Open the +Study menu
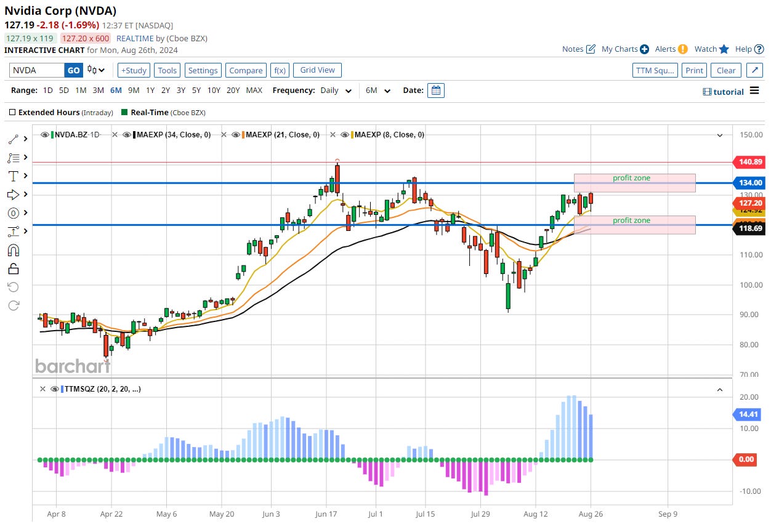771x532 pixels. (x=133, y=70)
